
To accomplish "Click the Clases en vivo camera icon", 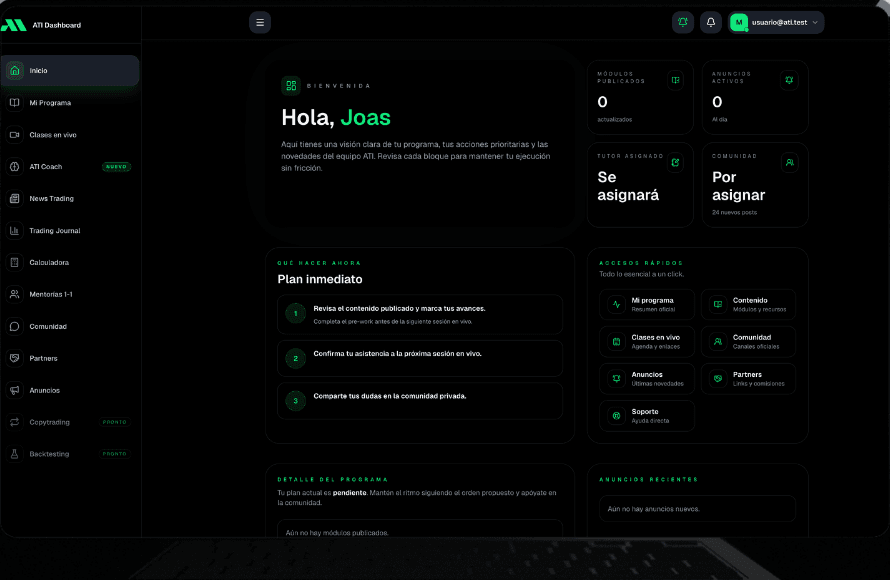I will [x=15, y=135].
